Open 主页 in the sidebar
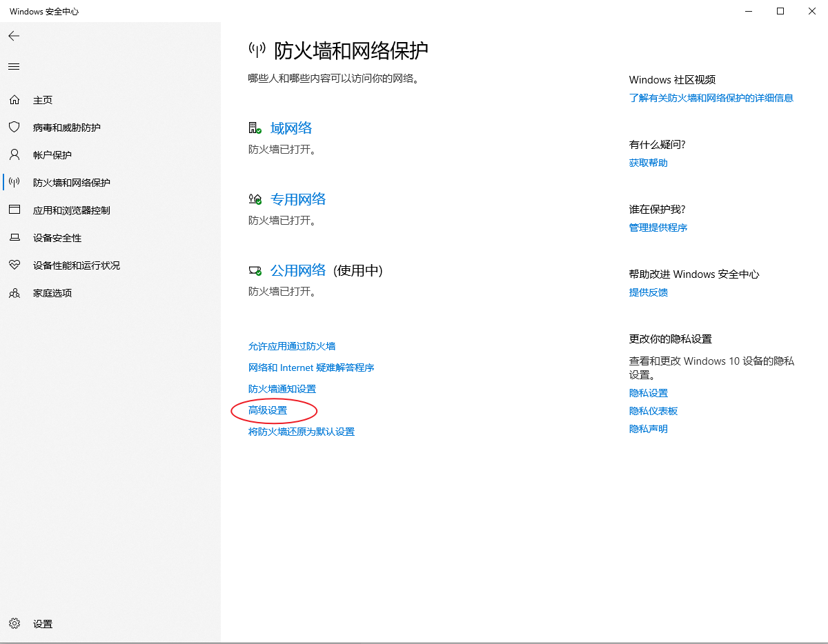Image resolution: width=828 pixels, height=644 pixels. tap(43, 100)
